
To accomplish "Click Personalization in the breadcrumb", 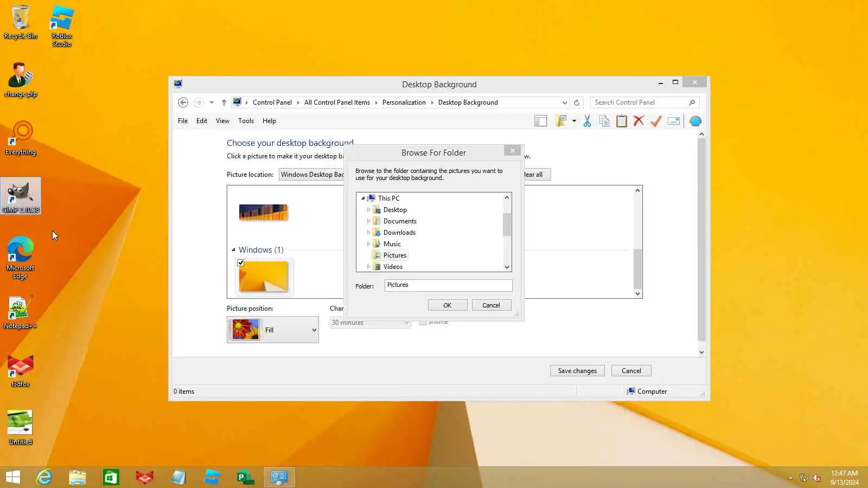I will pos(404,102).
